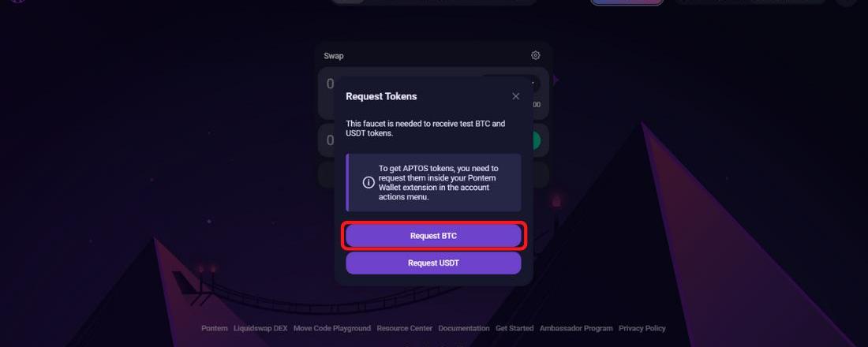Open swap settings gear icon
The width and height of the screenshot is (868, 347).
click(536, 55)
